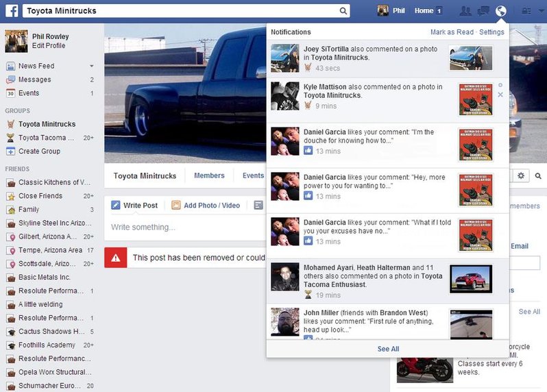Click the group settings gear icon
Image resolution: width=547 pixels, height=392 pixels.
pos(521,175)
